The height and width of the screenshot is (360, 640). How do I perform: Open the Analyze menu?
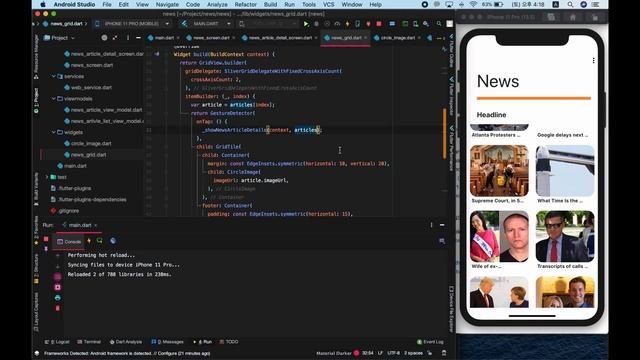pyautogui.click(x=217, y=4)
